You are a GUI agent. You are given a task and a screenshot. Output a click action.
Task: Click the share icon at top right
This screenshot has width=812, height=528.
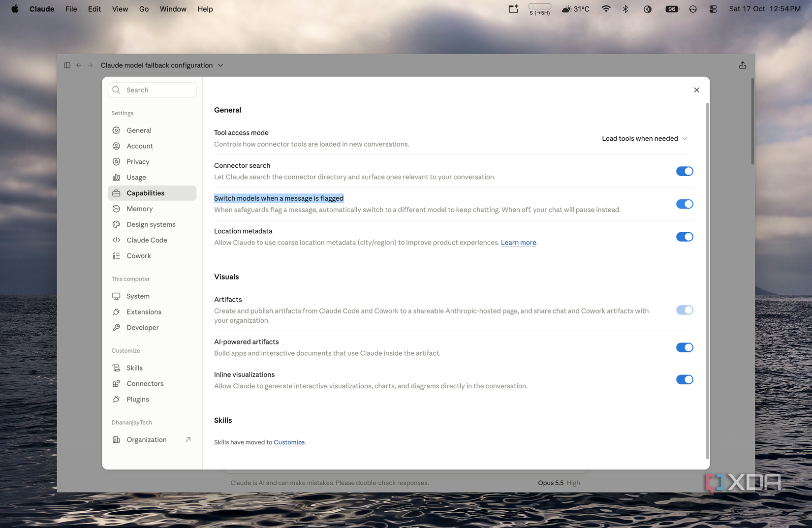pos(743,65)
